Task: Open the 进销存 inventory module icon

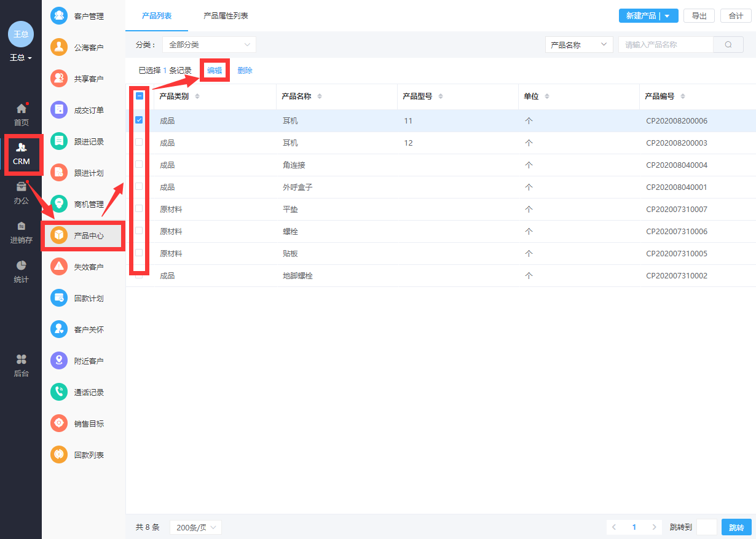Action: pos(21,226)
